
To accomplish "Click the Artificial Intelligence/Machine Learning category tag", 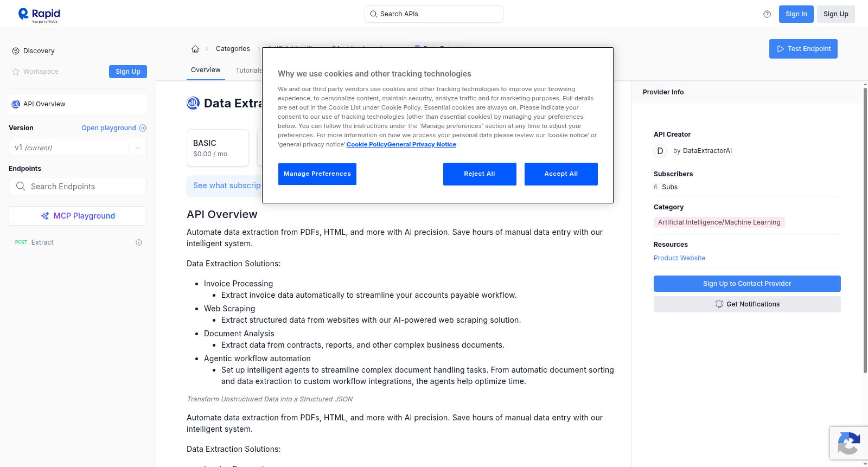I will (719, 222).
